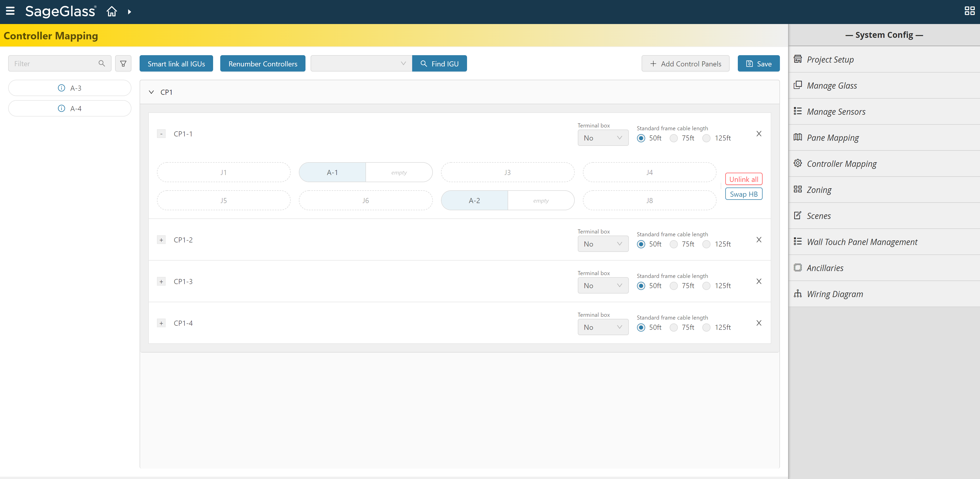Expand CP1-2 with the plus button
The image size is (980, 479).
[161, 240]
